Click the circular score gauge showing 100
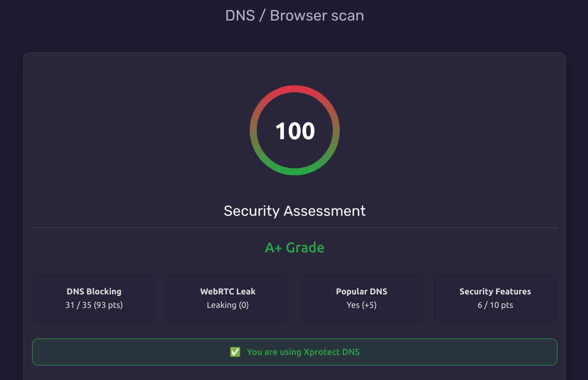The width and height of the screenshot is (588, 380). coord(295,130)
